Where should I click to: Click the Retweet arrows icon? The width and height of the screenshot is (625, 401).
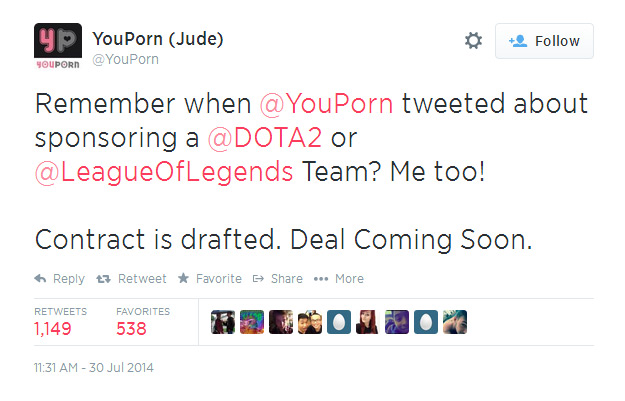pos(103,279)
